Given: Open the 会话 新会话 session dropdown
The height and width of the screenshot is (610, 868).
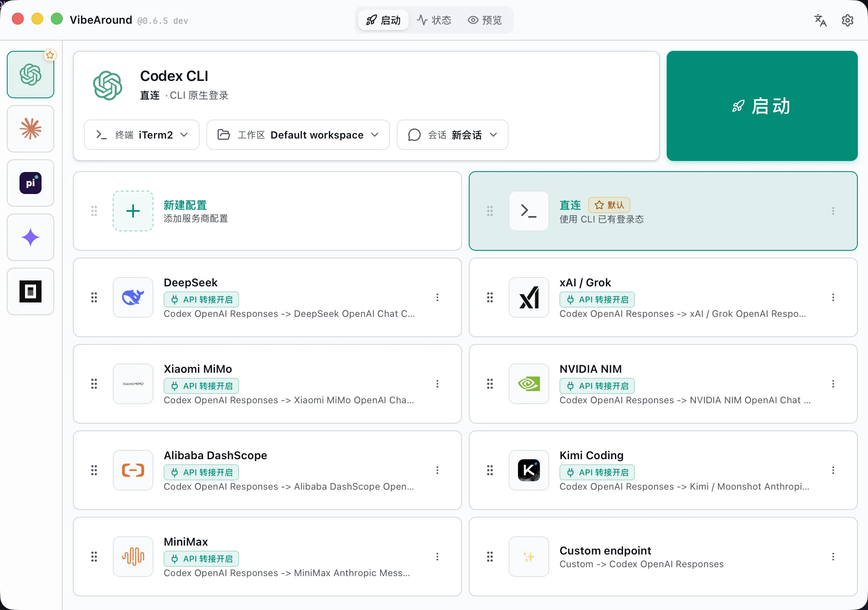Looking at the screenshot, I should point(453,135).
